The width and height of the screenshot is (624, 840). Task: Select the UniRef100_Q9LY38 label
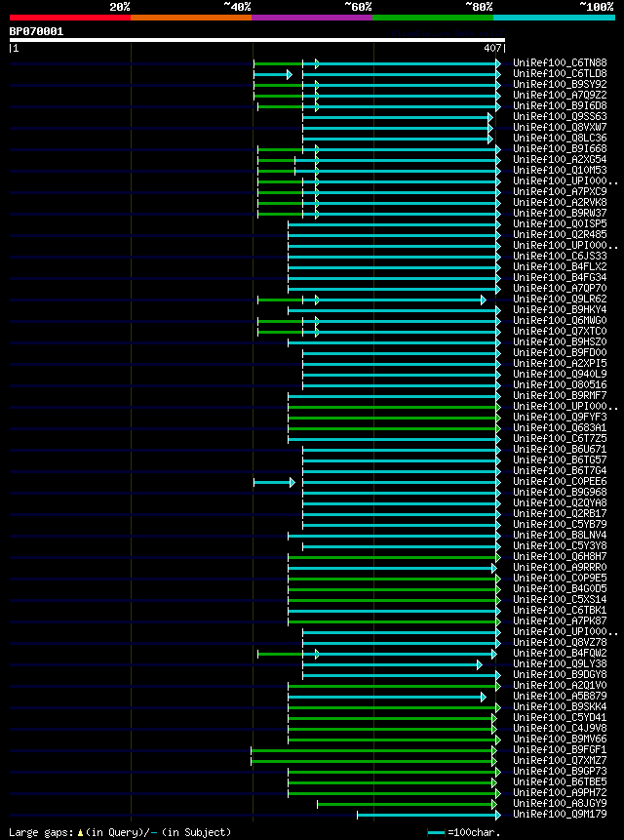tap(560, 663)
